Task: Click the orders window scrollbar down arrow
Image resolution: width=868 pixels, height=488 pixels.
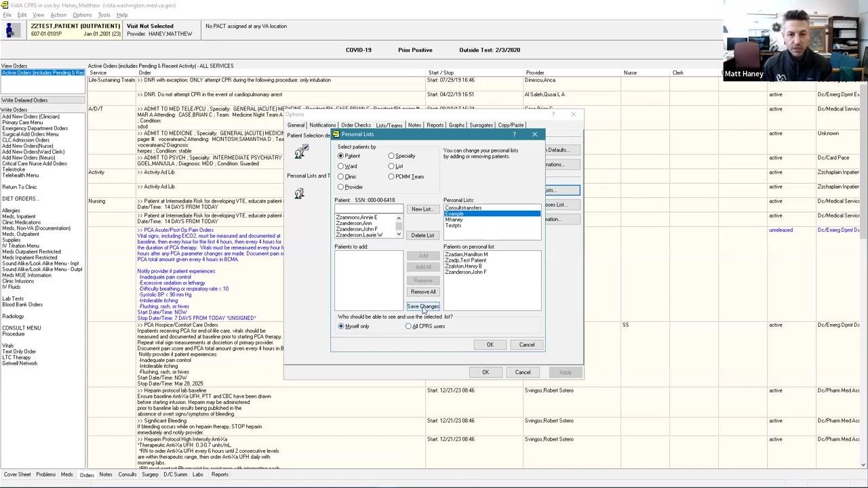Action: point(863,465)
